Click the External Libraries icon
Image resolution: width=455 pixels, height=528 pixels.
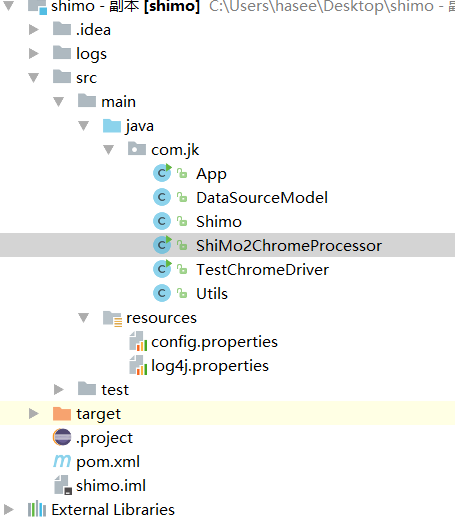coord(37,509)
